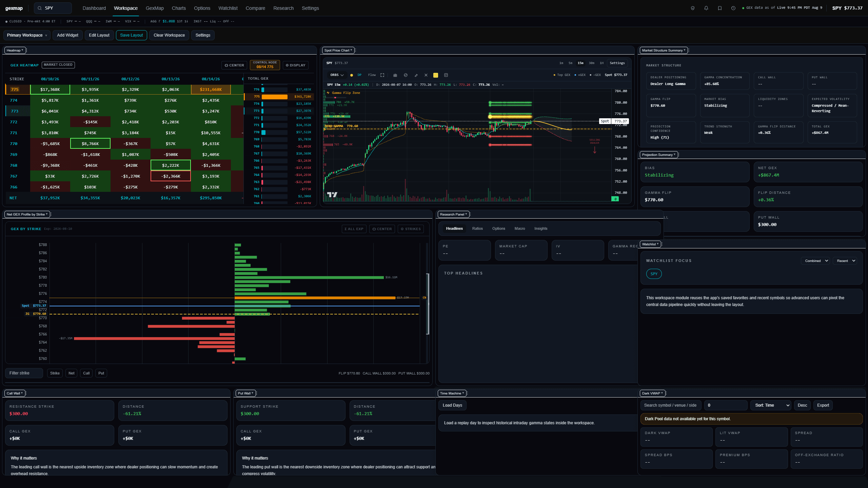Click the drag handle beside Heatmap widget title

coord(27,50)
